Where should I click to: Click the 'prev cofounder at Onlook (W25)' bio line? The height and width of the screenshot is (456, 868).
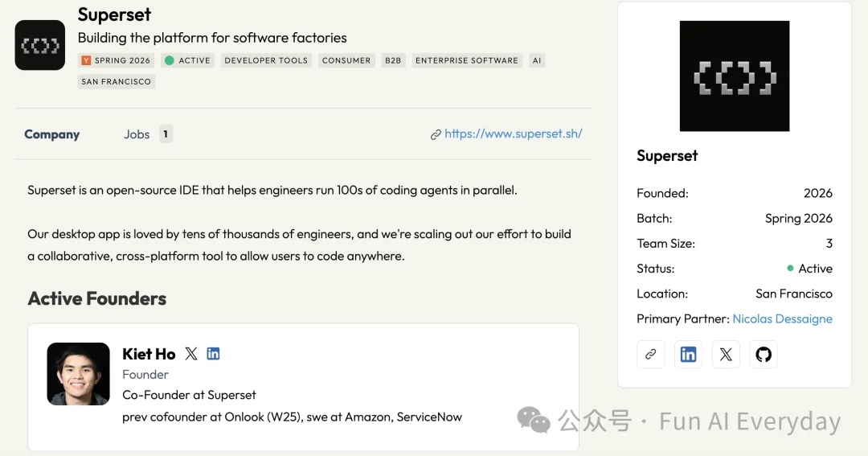tap(292, 417)
